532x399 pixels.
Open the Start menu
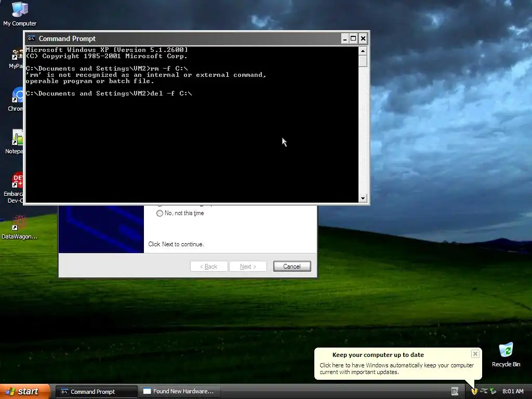click(x=25, y=391)
